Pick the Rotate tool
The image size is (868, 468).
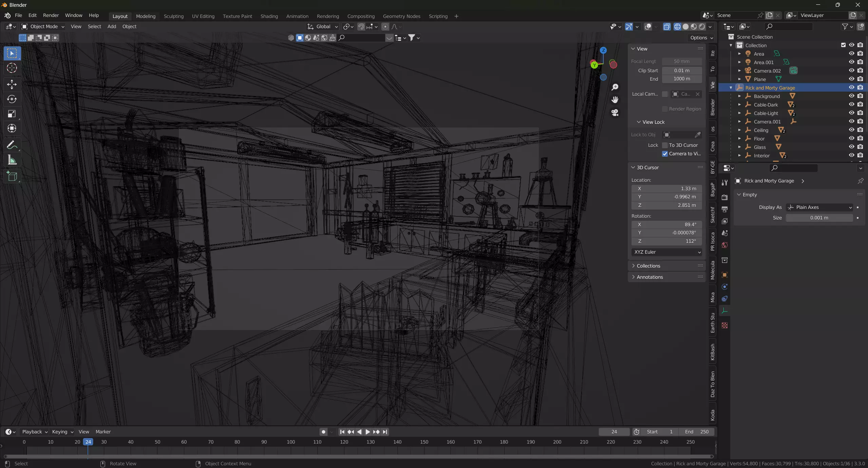12,99
